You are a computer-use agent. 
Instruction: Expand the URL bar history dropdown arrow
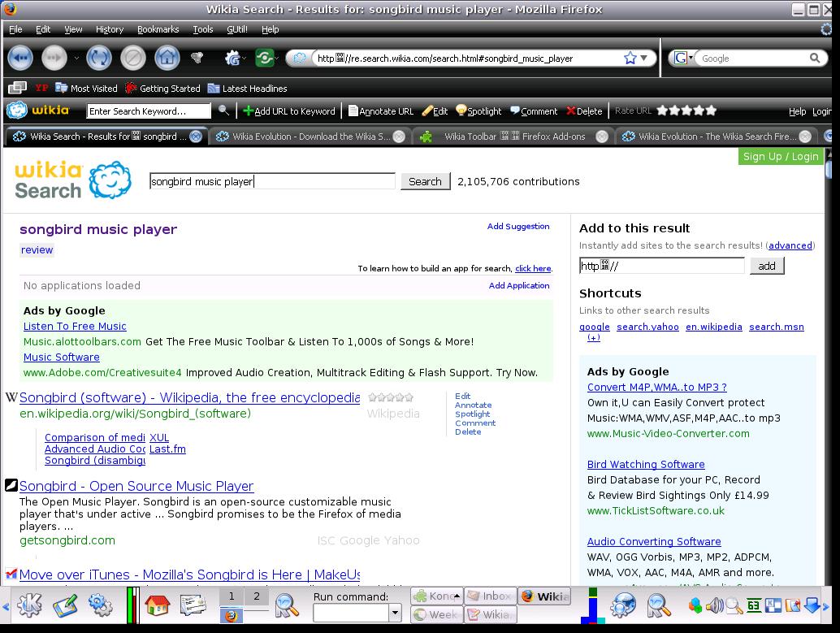coord(644,58)
